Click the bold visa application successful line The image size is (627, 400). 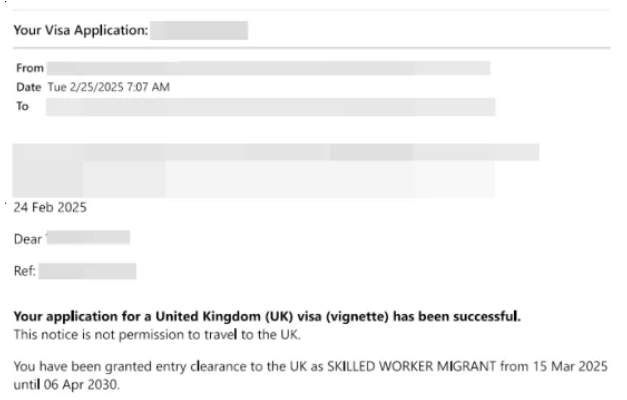(267, 316)
